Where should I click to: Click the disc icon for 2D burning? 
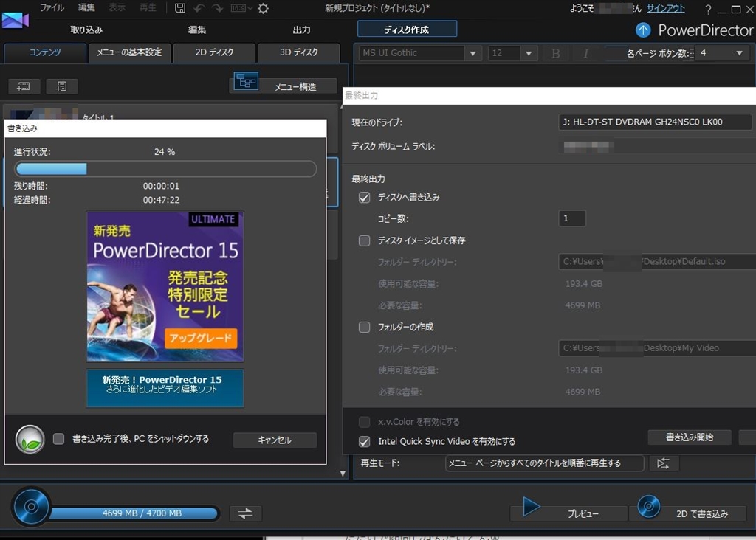coord(648,506)
